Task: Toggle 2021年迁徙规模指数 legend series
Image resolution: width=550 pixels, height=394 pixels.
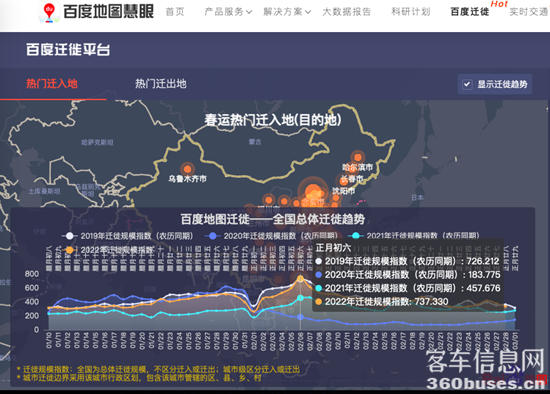Action: (414, 236)
